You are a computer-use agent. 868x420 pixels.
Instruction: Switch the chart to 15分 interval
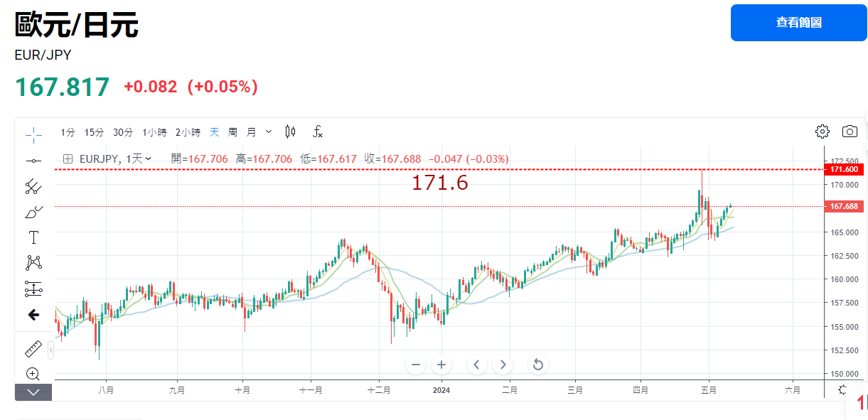(94, 132)
